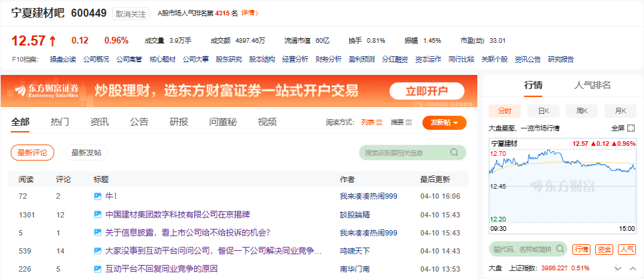Click the 立即开户 banner button

426,91
